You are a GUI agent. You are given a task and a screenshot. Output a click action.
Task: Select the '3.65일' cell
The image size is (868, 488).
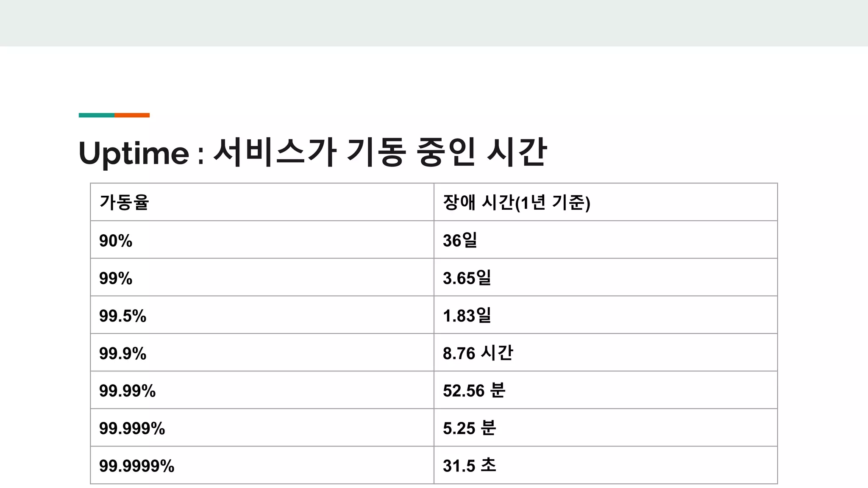pos(606,277)
